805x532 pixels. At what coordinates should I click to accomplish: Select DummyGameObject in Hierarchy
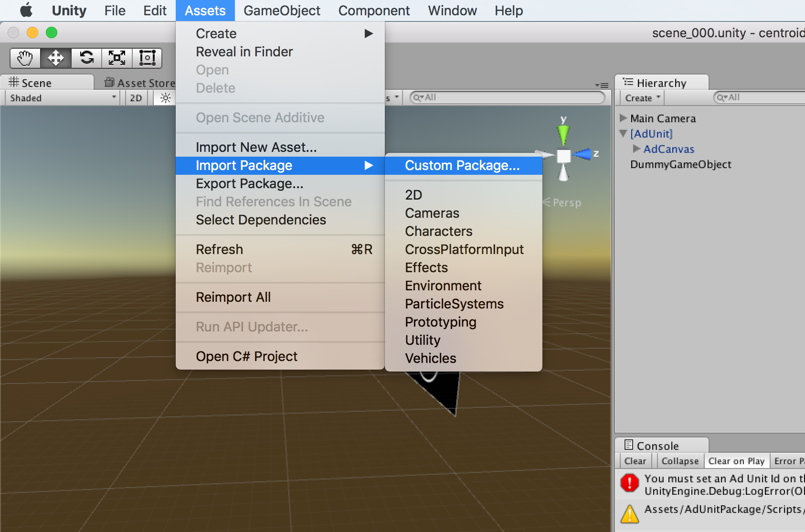pos(681,164)
